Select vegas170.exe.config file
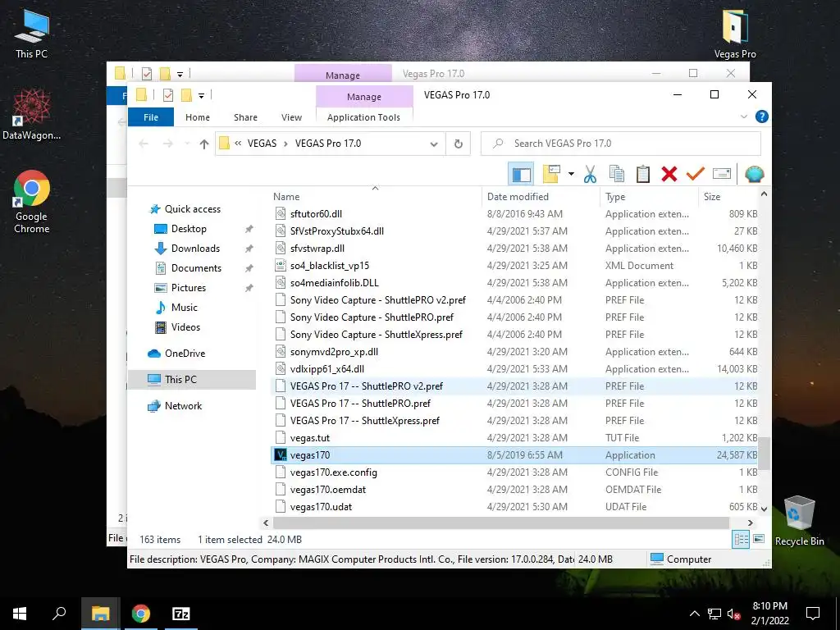Viewport: 840px width, 630px height. pos(514,472)
